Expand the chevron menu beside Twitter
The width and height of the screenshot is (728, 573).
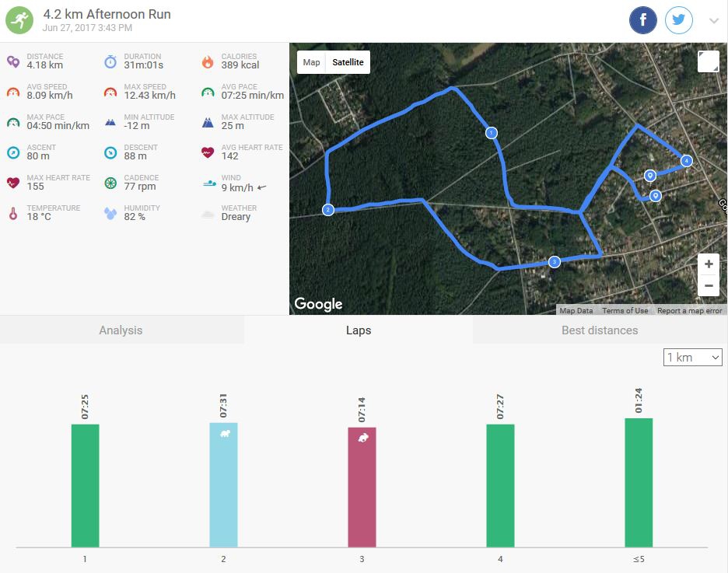(713, 21)
